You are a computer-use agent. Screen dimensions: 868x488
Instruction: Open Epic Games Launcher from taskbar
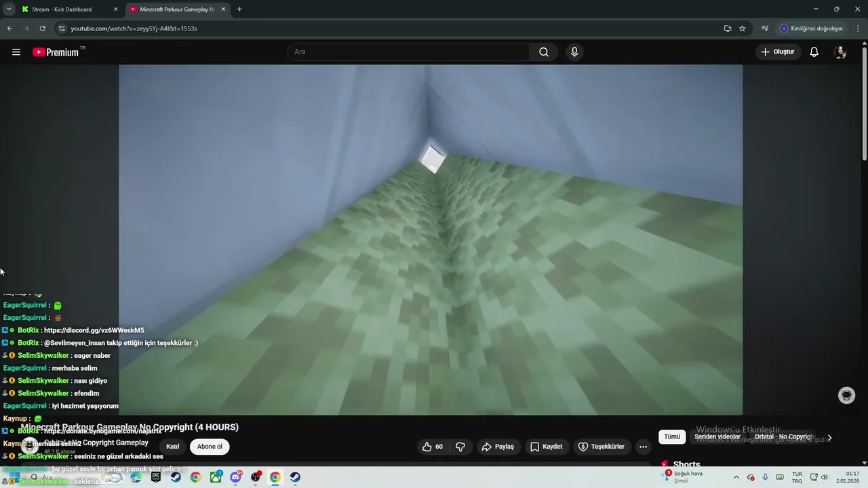(x=156, y=477)
